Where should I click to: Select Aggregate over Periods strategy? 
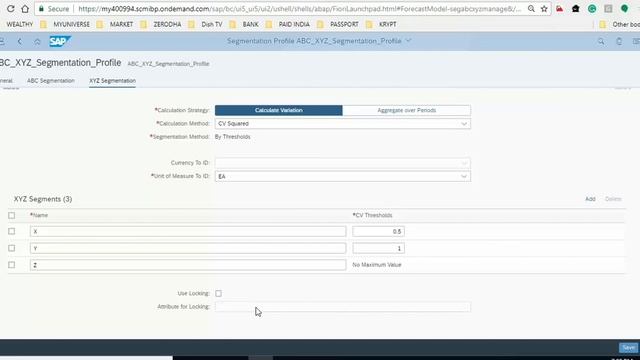[407, 110]
